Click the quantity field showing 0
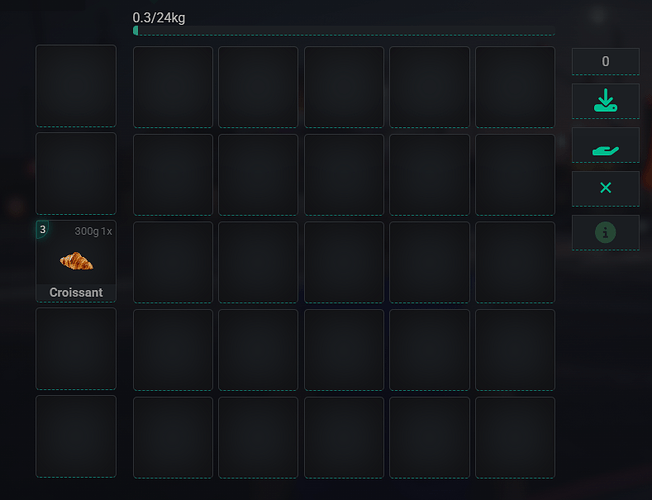 (x=605, y=62)
